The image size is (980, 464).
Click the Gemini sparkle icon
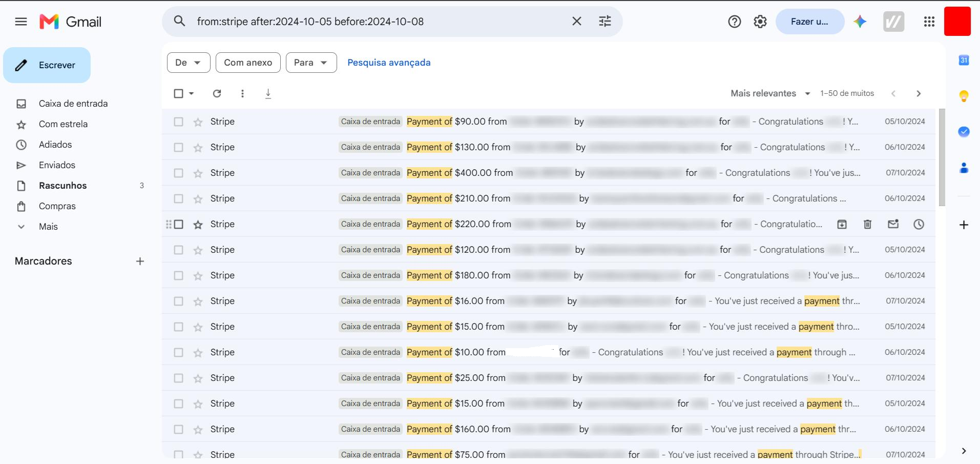point(860,22)
